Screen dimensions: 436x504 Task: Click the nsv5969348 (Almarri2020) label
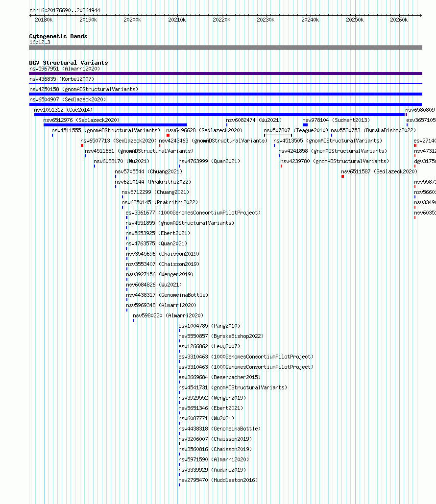161,305
